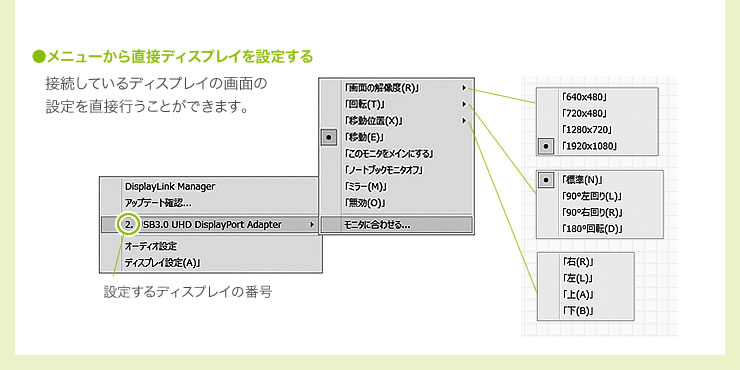Choose 180°回転(D) rotation
This screenshot has height=370, width=740.
coord(600,229)
